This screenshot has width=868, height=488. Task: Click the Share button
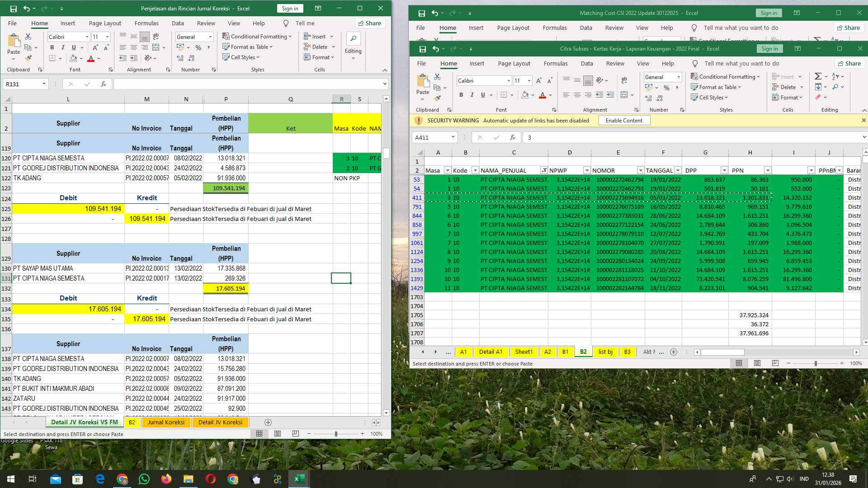tap(849, 63)
